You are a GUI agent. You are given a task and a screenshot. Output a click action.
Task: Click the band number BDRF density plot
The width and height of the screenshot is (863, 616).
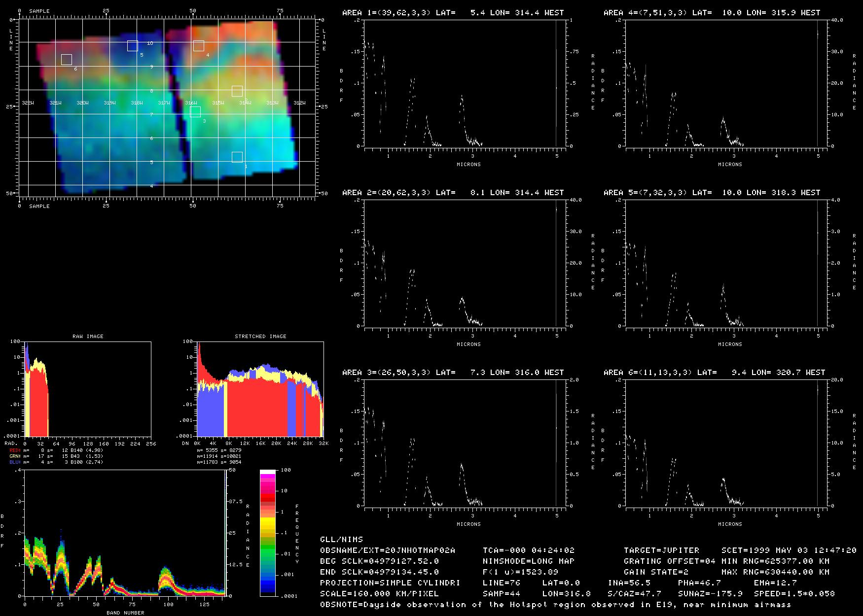pos(125,533)
